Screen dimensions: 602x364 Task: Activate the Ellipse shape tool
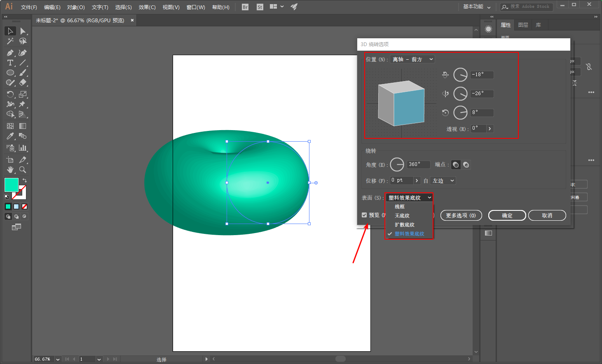pos(10,72)
